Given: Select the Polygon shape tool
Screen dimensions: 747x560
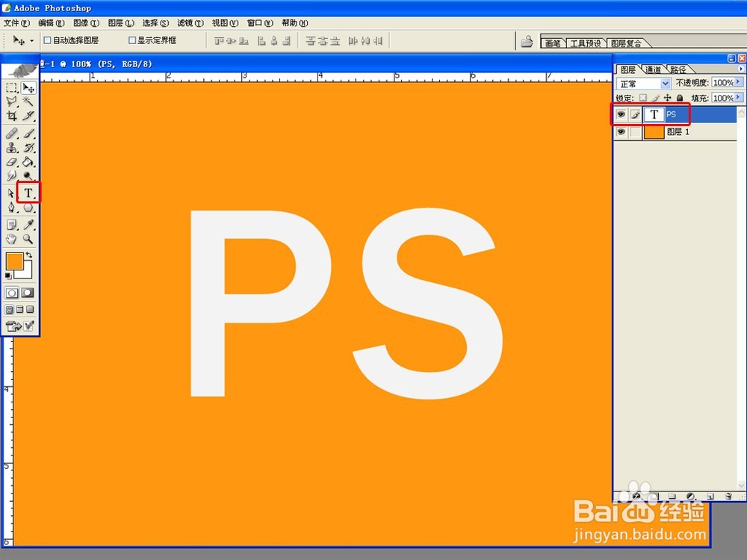Looking at the screenshot, I should point(28,208).
